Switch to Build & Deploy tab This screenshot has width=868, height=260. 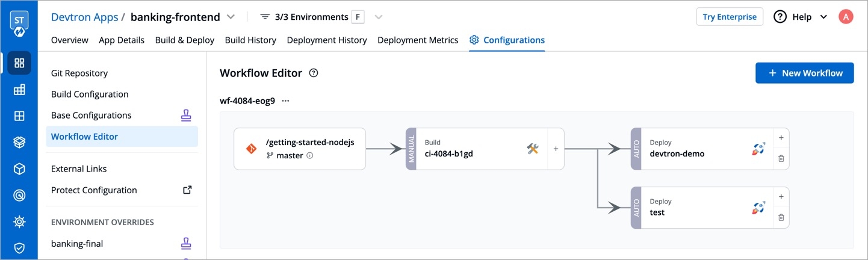click(185, 40)
